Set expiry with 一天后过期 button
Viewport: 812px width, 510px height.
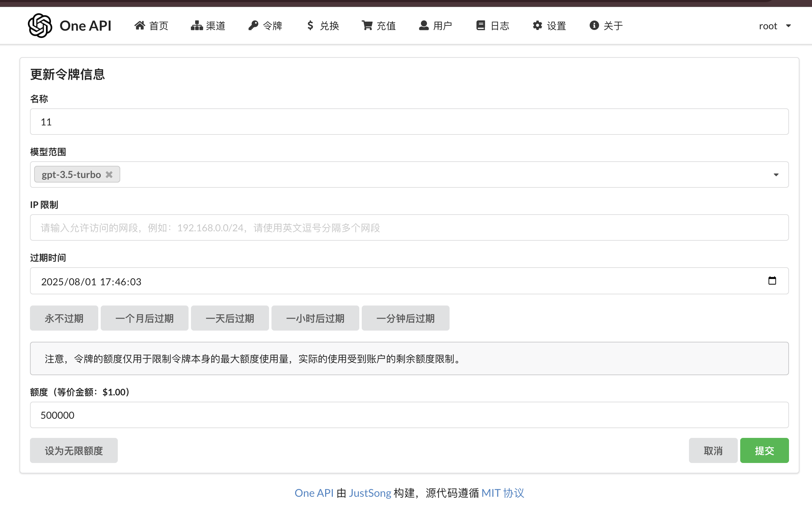pos(230,318)
